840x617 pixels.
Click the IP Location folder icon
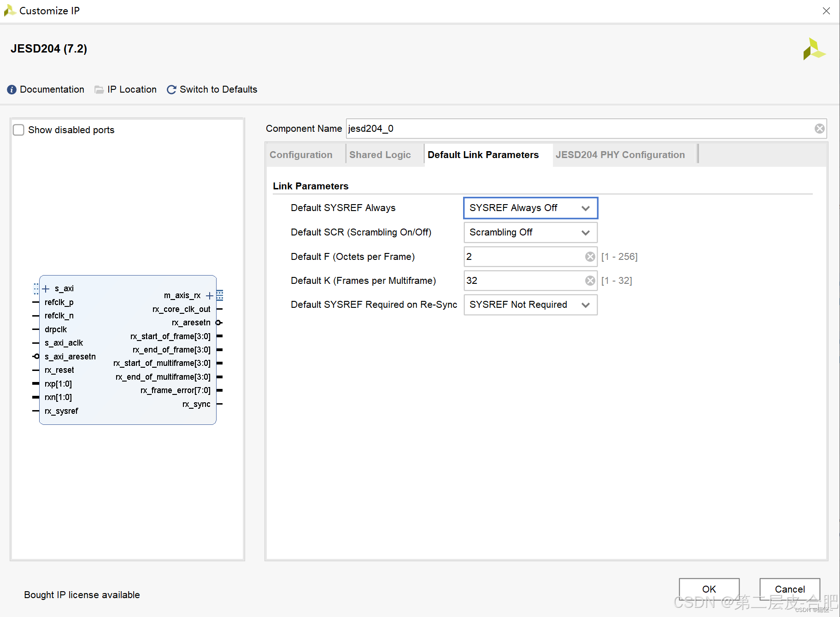(x=99, y=89)
